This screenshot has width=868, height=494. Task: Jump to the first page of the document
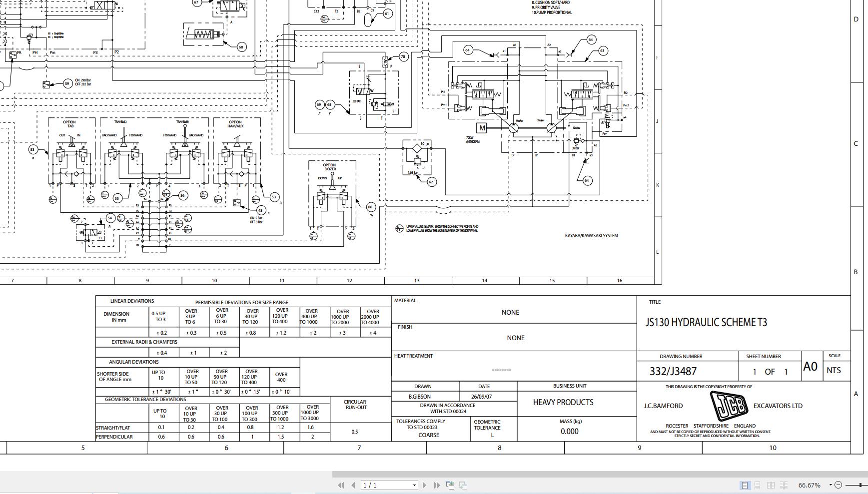click(341, 485)
